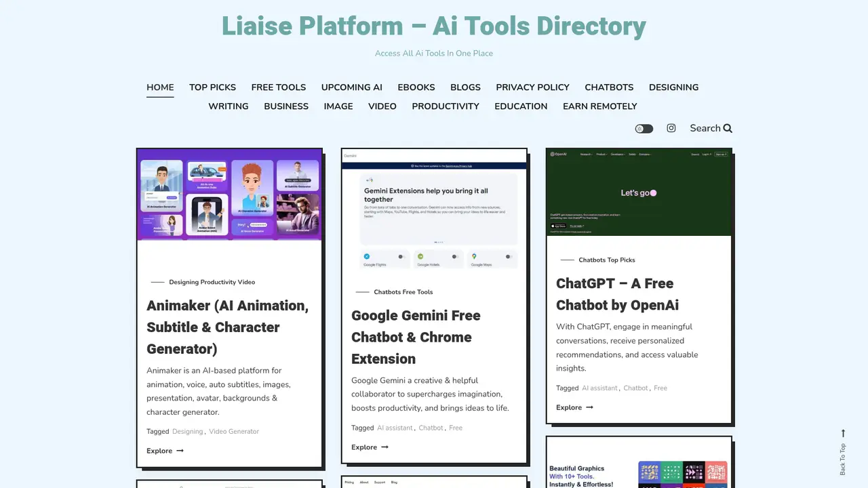Click the Back To Top arrow

843,433
